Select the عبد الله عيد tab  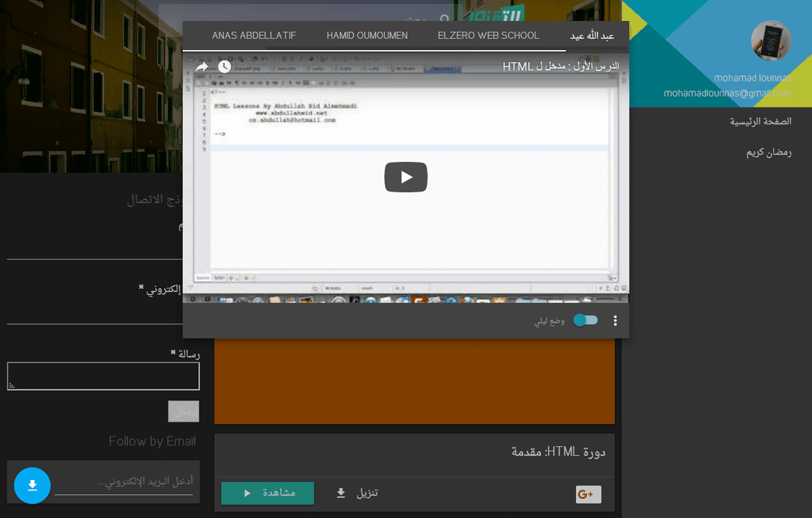[592, 35]
